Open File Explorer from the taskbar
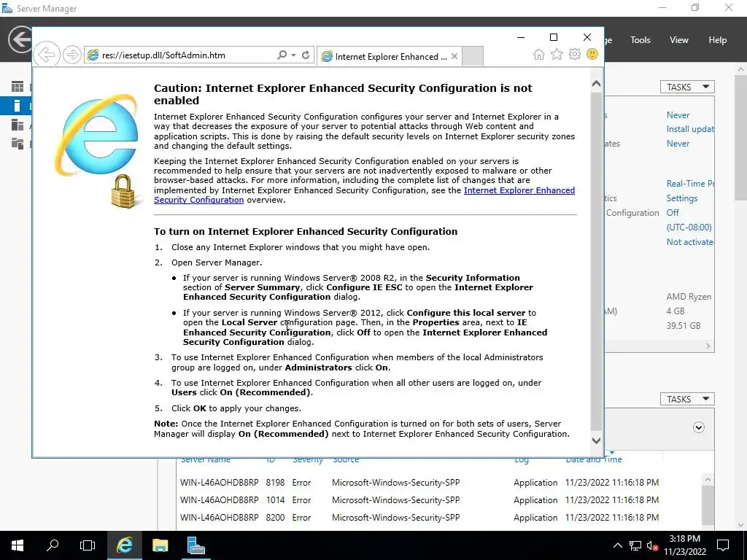This screenshot has width=747, height=560. point(160,545)
